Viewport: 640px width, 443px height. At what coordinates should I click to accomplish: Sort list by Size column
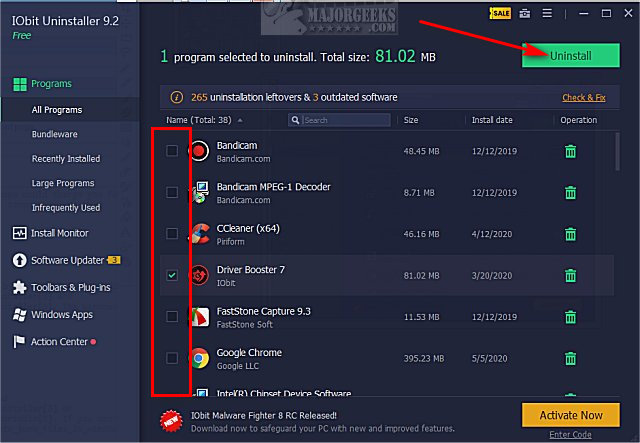click(411, 120)
